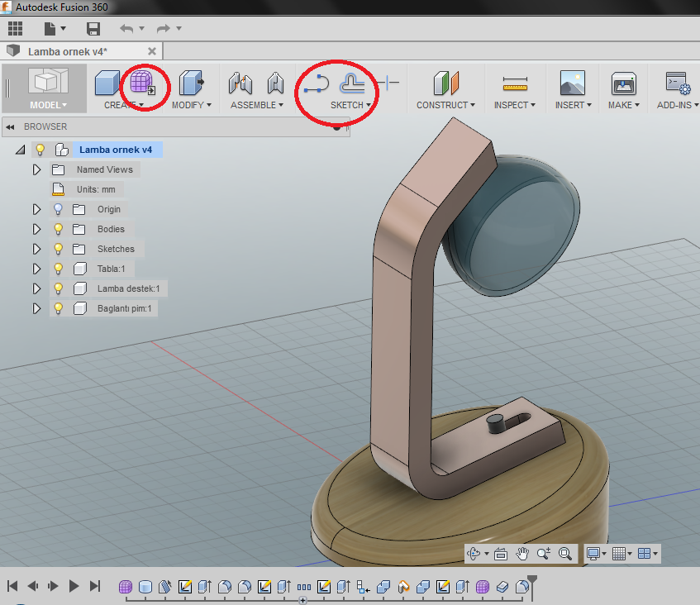
Task: Expand the Named Views tree node
Action: point(36,169)
